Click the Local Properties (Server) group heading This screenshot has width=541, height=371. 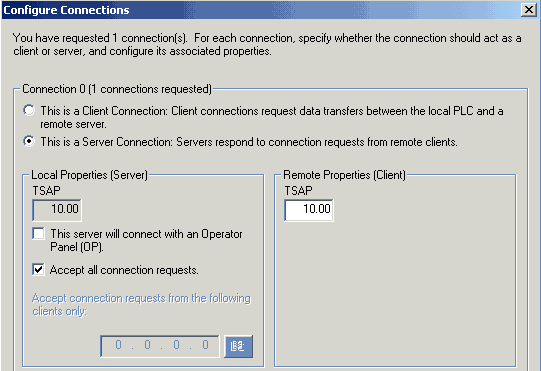pyautogui.click(x=89, y=175)
